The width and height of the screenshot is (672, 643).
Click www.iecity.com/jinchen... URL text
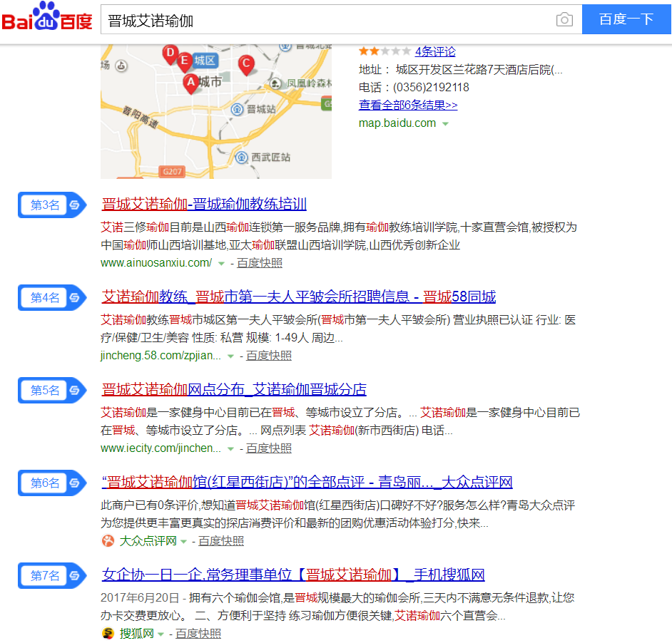click(x=161, y=448)
